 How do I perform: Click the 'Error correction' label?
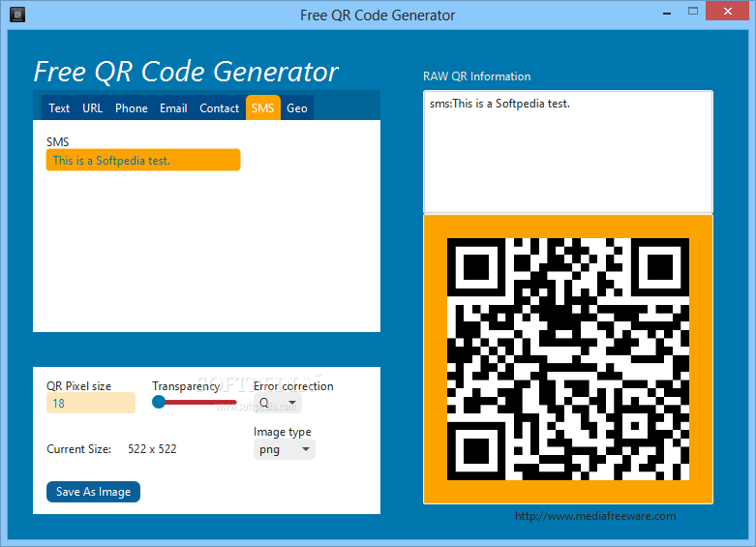293,386
